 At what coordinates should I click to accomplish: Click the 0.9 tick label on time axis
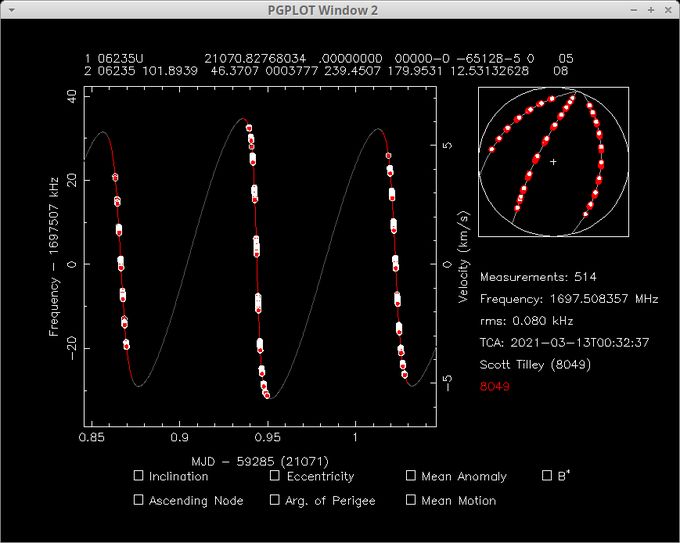(180, 437)
